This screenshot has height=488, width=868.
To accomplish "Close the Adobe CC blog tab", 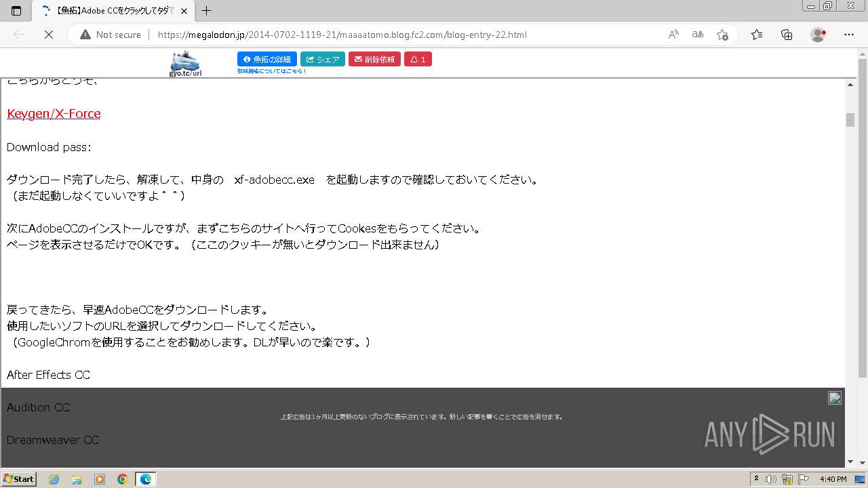I will coord(184,11).
